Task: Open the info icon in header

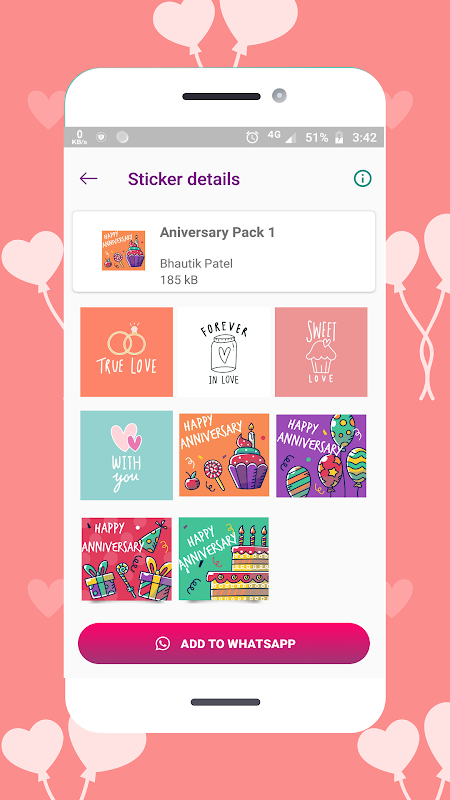Action: (362, 179)
